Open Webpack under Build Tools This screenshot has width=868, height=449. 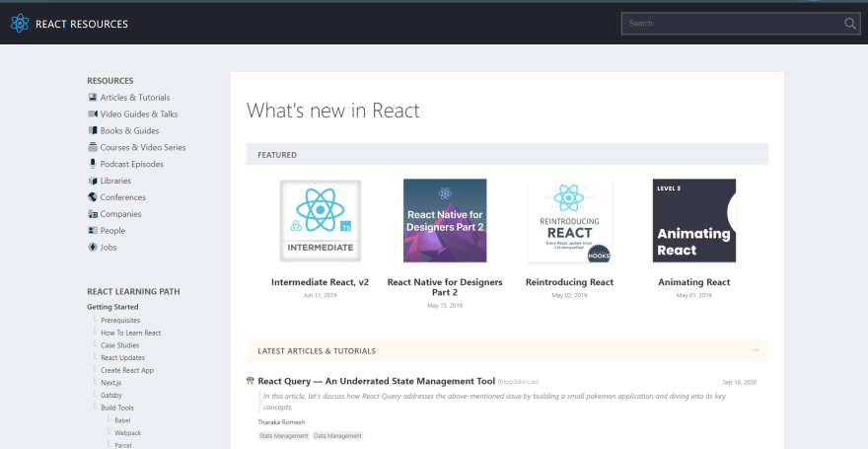[x=128, y=432]
